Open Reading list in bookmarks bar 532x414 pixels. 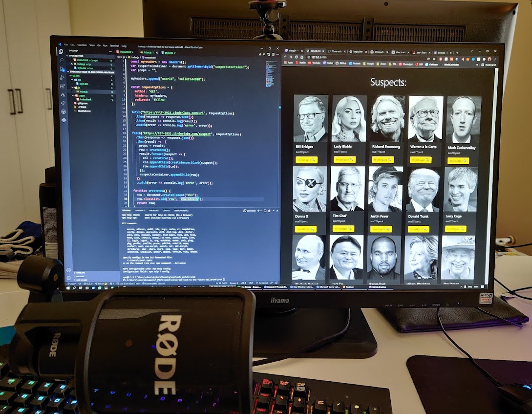(489, 65)
